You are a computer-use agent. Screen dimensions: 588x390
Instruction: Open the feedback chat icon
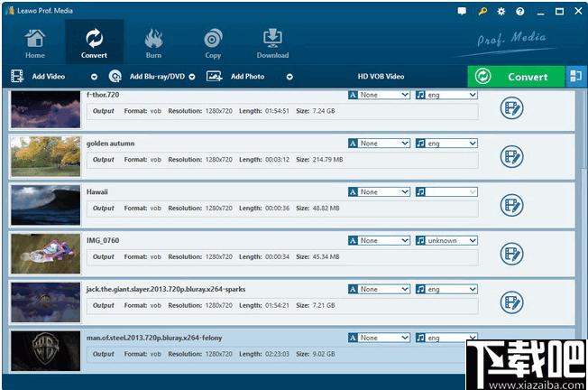462,11
